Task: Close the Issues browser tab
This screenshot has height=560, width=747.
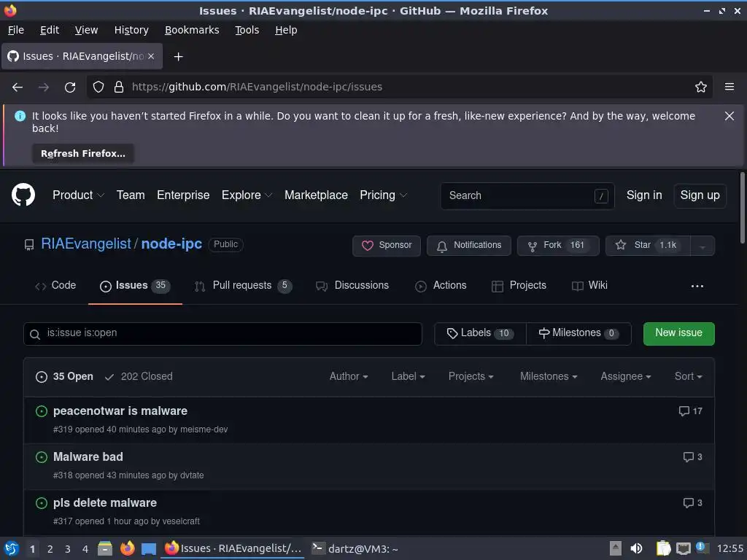Action: [151, 56]
